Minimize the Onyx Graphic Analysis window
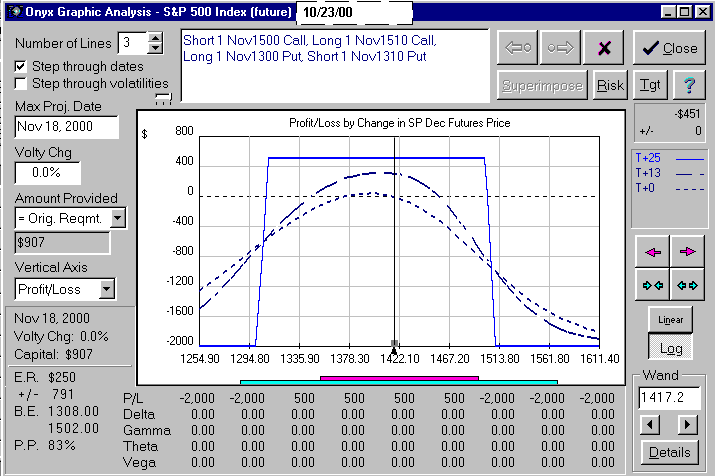 tap(668, 11)
